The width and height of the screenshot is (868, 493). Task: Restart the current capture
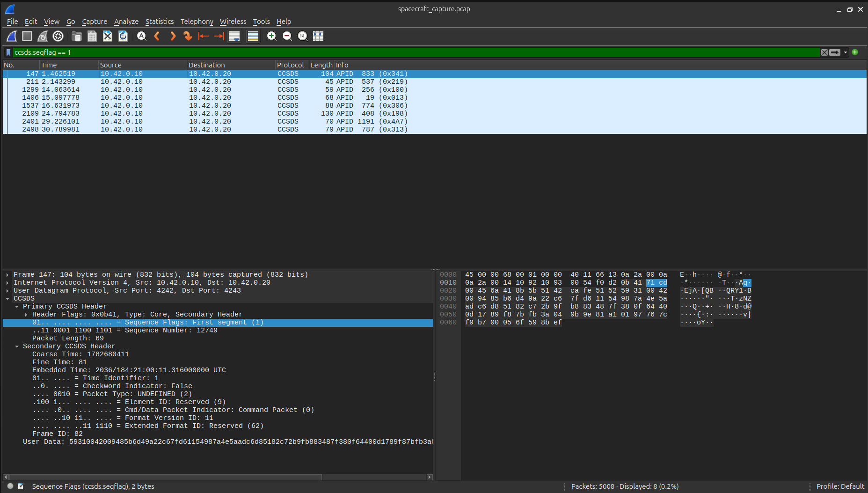pyautogui.click(x=43, y=36)
